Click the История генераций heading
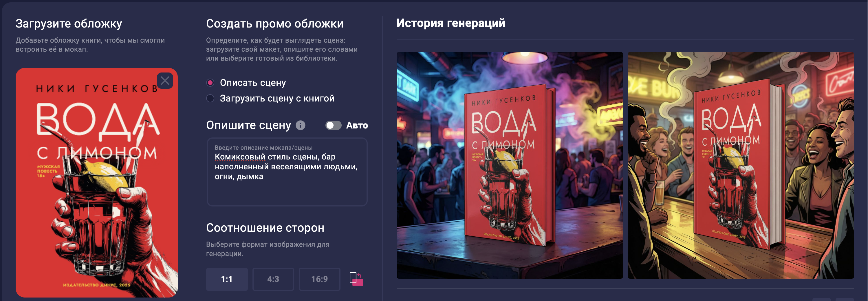This screenshot has height=301, width=868. pyautogui.click(x=451, y=23)
